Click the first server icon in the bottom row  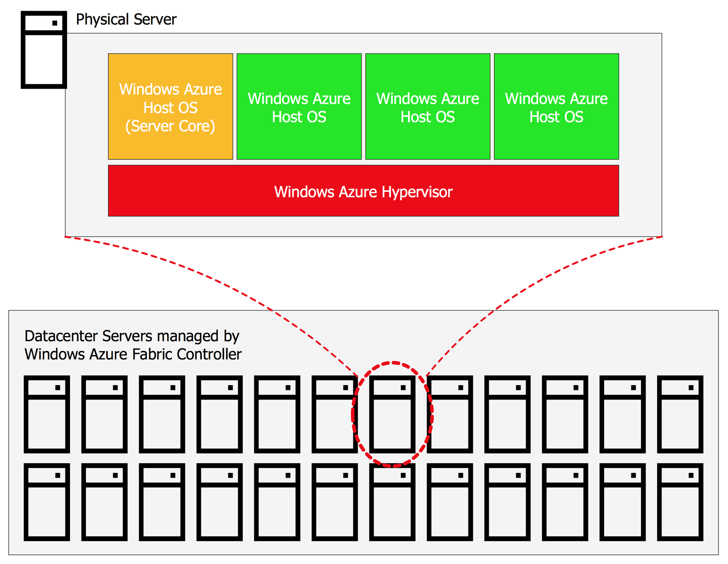point(47,502)
